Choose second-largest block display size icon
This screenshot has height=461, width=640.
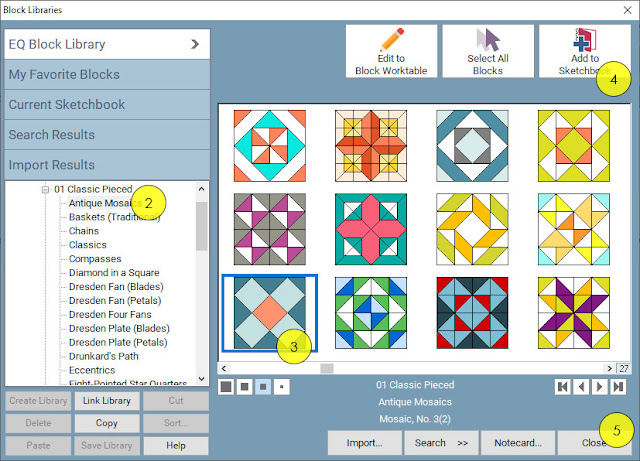coord(244,386)
